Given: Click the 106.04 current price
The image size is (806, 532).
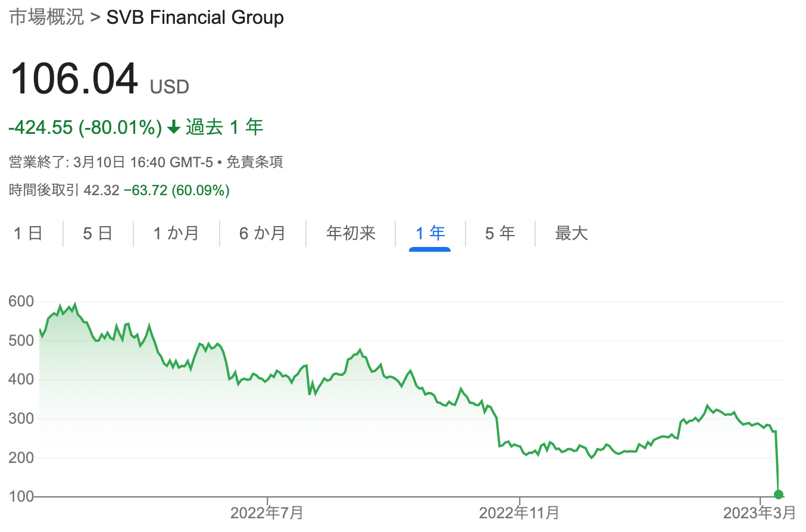Looking at the screenshot, I should point(74,79).
